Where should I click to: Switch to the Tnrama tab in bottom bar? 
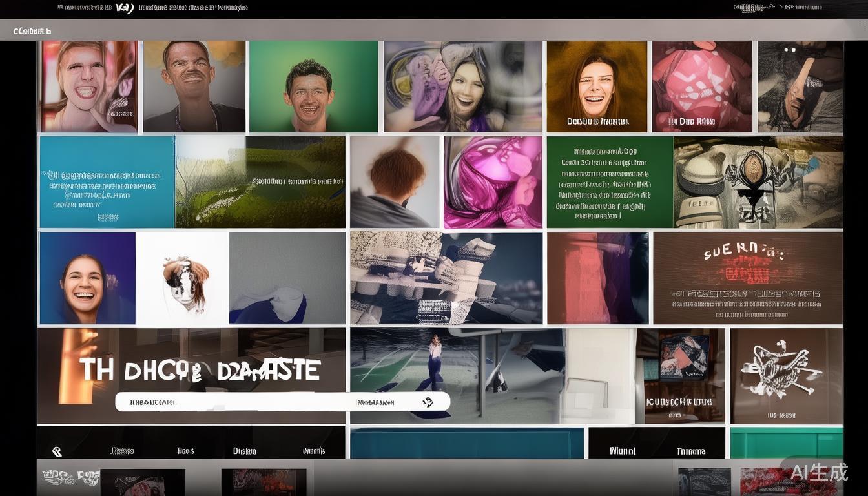point(690,451)
